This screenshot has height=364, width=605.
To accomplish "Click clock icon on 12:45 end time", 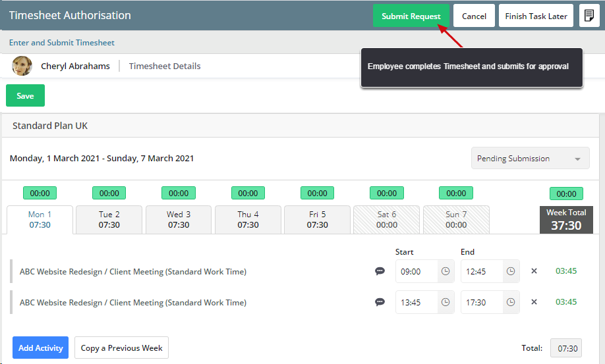I will [x=511, y=271].
